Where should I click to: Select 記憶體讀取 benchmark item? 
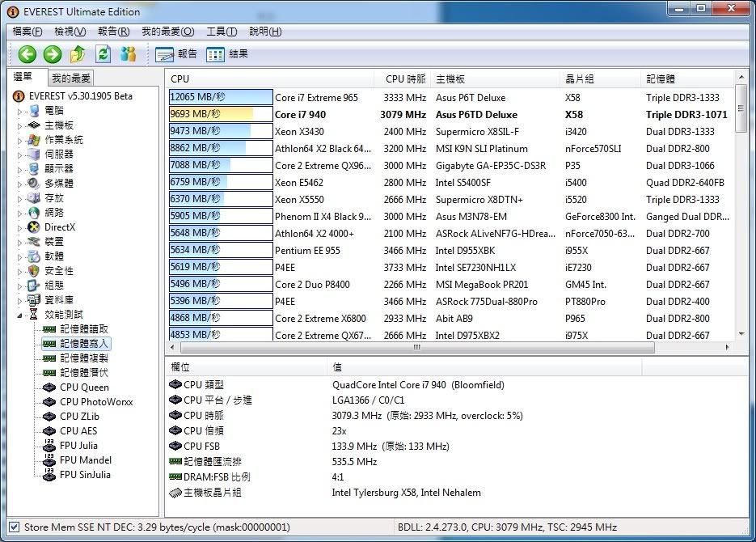[x=84, y=329]
